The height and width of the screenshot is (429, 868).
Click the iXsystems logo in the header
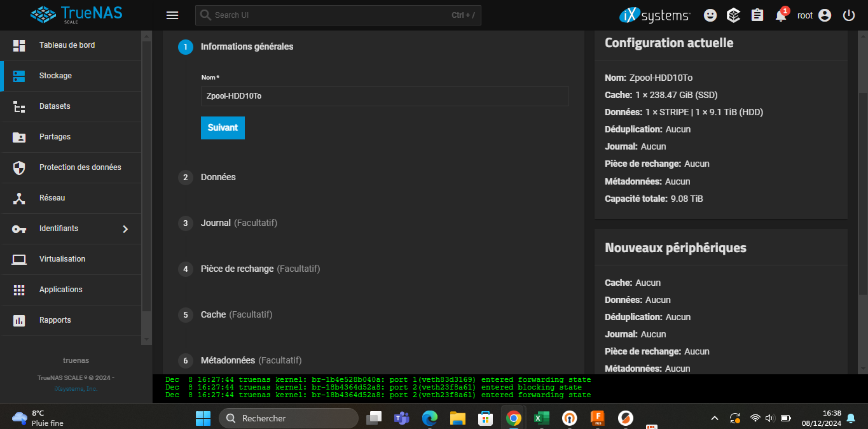[654, 15]
